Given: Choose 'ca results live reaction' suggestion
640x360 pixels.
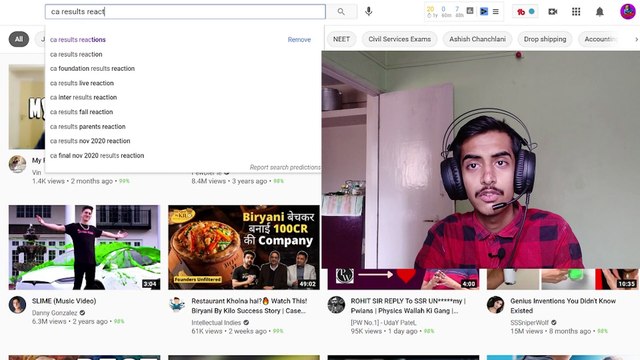Looking at the screenshot, I should click(82, 83).
